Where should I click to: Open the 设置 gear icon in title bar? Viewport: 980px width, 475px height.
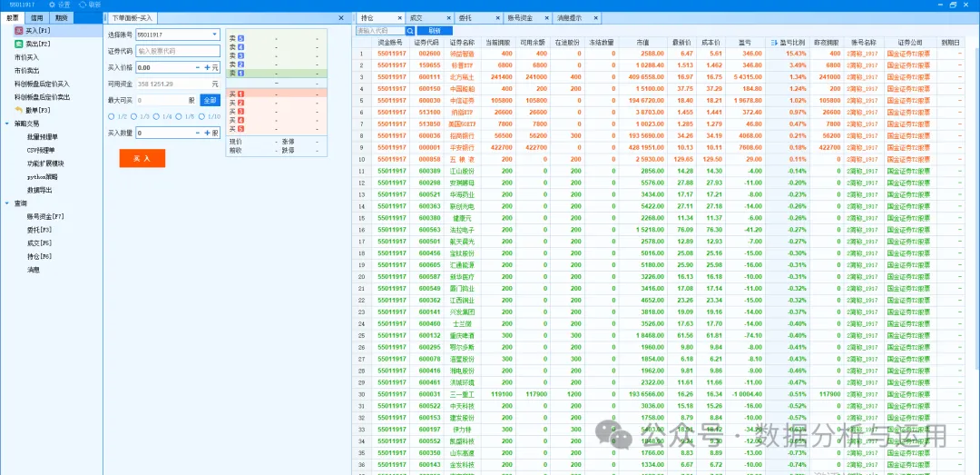(x=52, y=5)
